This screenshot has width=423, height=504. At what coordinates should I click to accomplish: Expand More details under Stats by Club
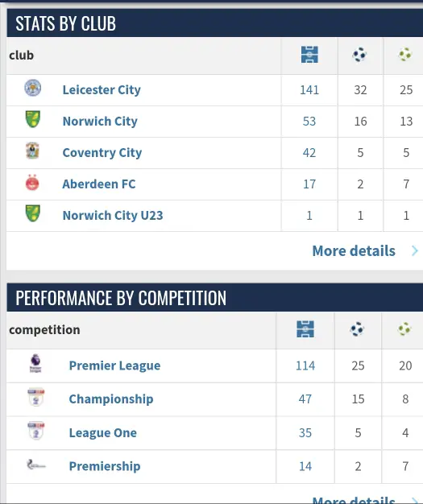tap(354, 250)
